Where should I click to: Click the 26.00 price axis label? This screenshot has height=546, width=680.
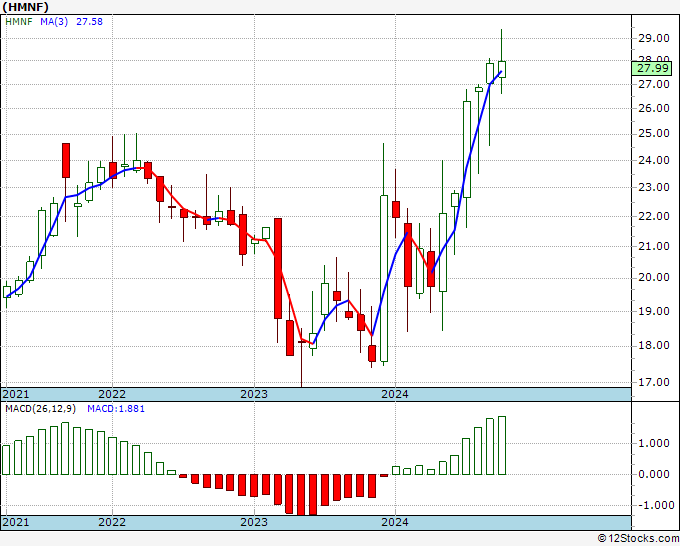click(654, 108)
